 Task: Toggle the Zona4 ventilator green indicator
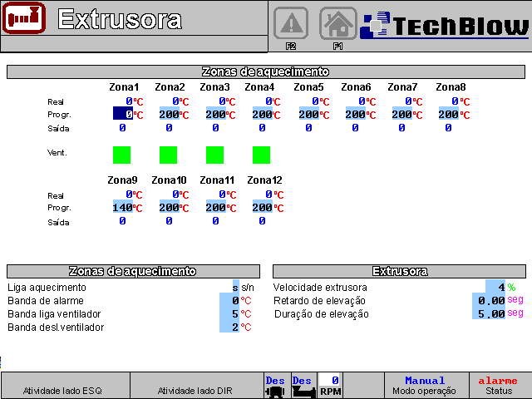(x=262, y=155)
